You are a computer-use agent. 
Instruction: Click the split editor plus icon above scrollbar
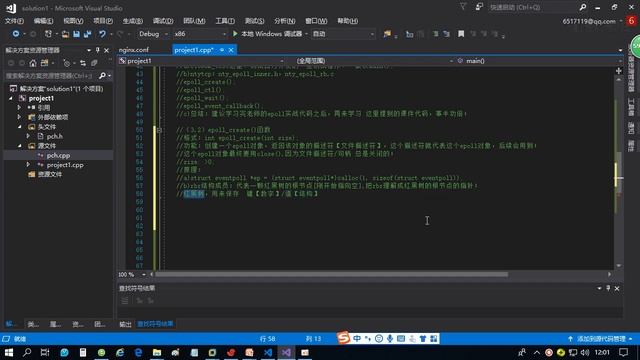click(x=619, y=71)
